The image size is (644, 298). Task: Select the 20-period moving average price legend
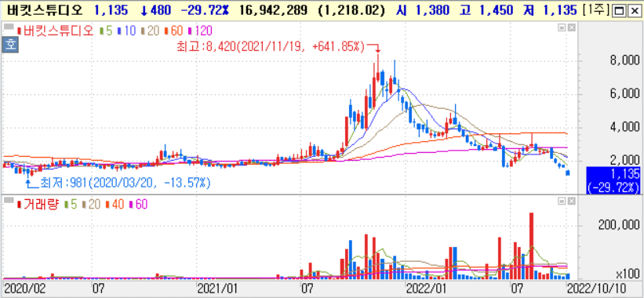click(x=151, y=31)
